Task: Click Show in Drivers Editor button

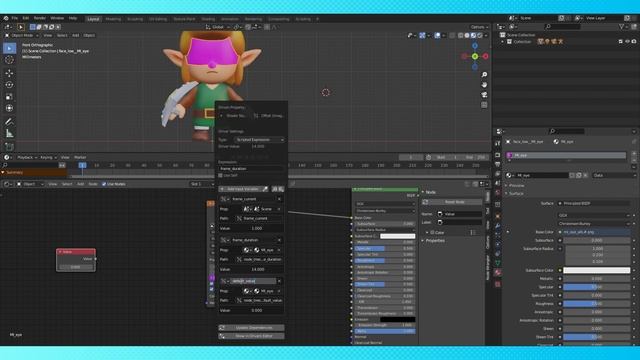Action: tap(251, 336)
